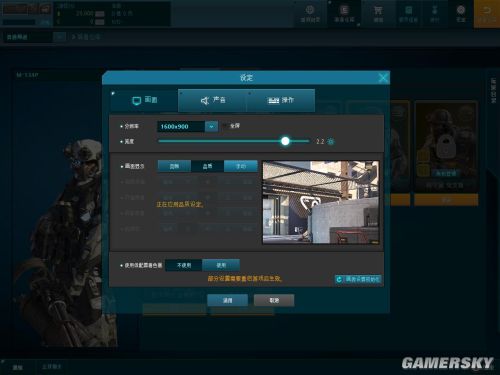The height and width of the screenshot is (375, 500).
Task: Click the speaker icon on the sound tab
Action: [x=205, y=100]
